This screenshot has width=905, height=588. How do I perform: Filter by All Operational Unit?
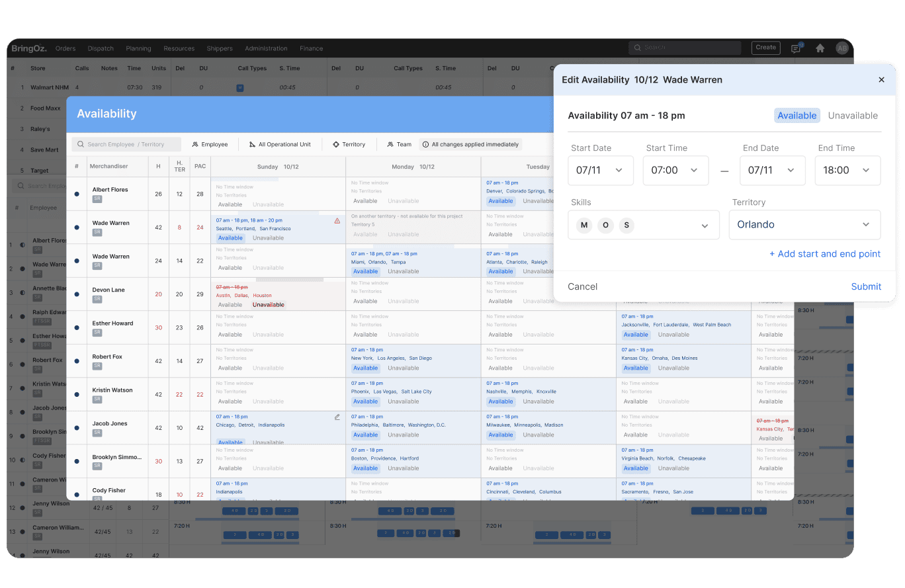(x=280, y=144)
